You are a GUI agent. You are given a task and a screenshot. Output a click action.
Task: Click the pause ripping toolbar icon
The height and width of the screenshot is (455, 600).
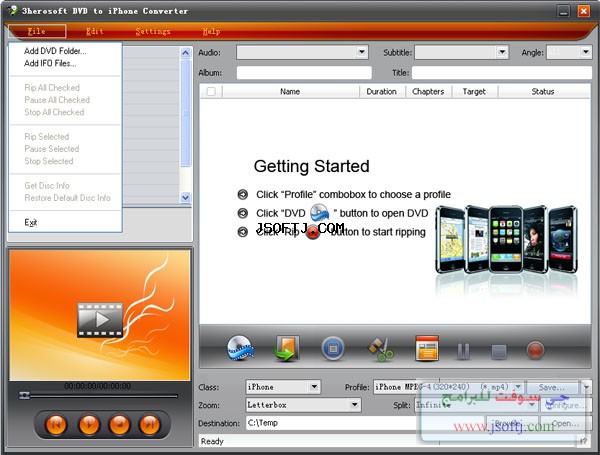point(463,351)
